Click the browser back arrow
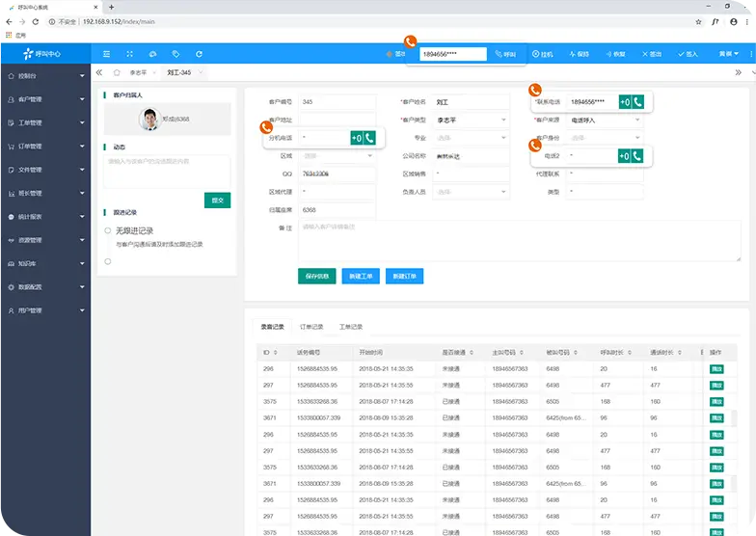The height and width of the screenshot is (536, 756). [10, 21]
